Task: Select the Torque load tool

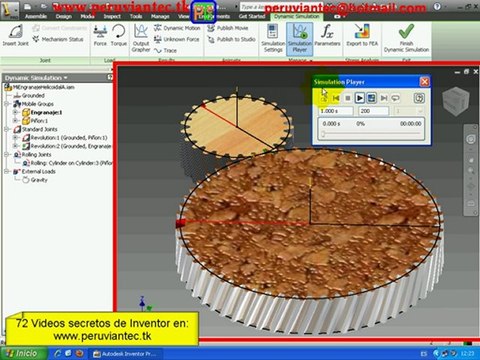Action: click(x=119, y=35)
